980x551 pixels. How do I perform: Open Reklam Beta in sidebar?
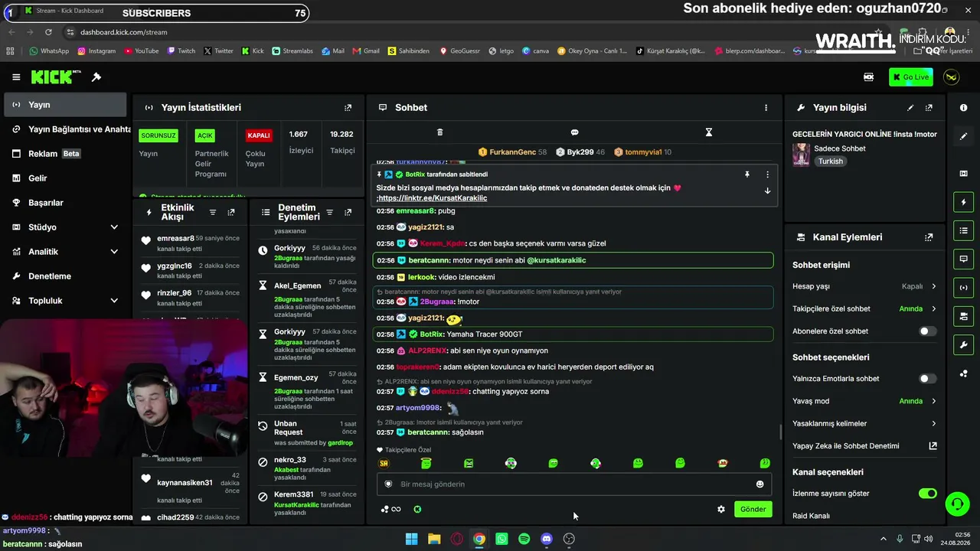point(65,154)
